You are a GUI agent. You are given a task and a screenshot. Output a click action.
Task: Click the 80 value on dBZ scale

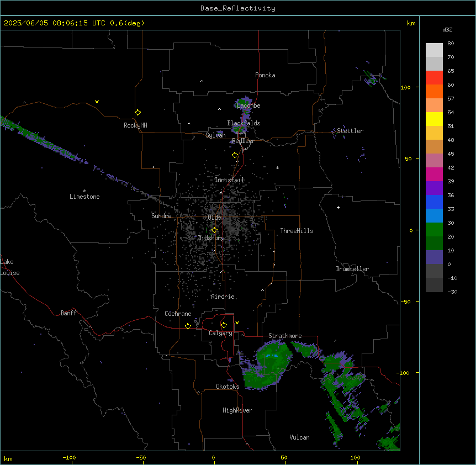(451, 44)
